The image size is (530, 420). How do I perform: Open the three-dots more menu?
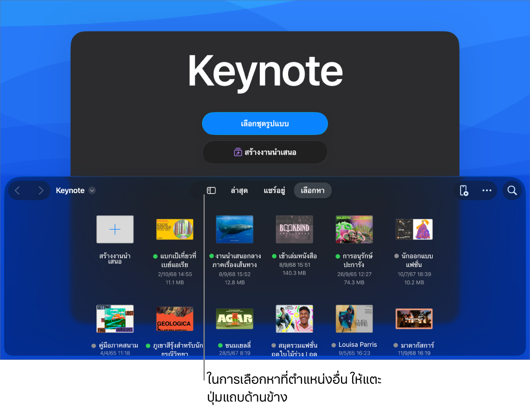tap(487, 191)
